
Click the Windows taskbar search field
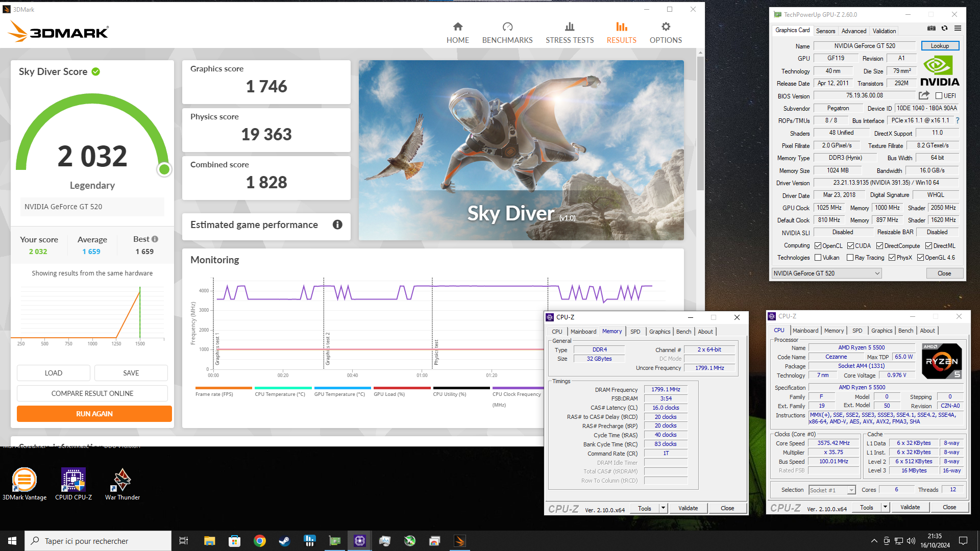tap(98, 541)
